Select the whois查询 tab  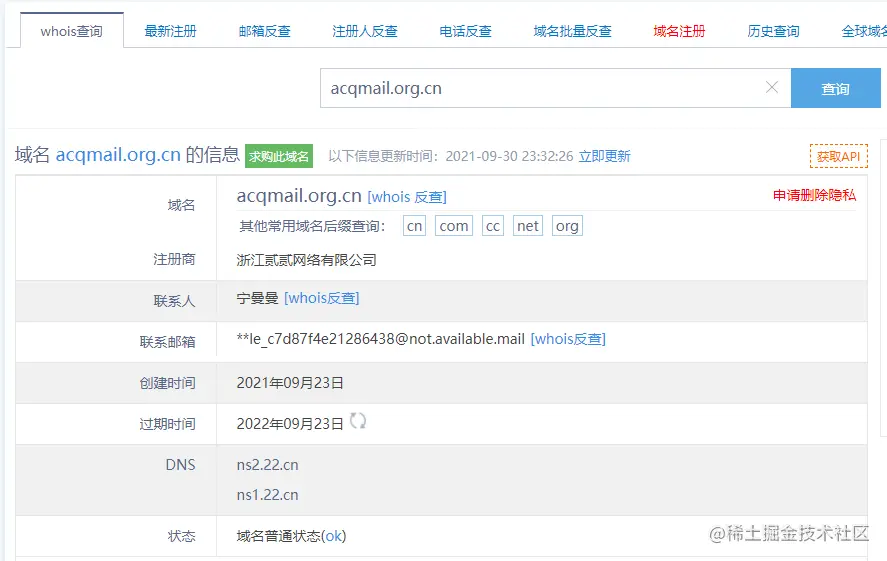[72, 31]
